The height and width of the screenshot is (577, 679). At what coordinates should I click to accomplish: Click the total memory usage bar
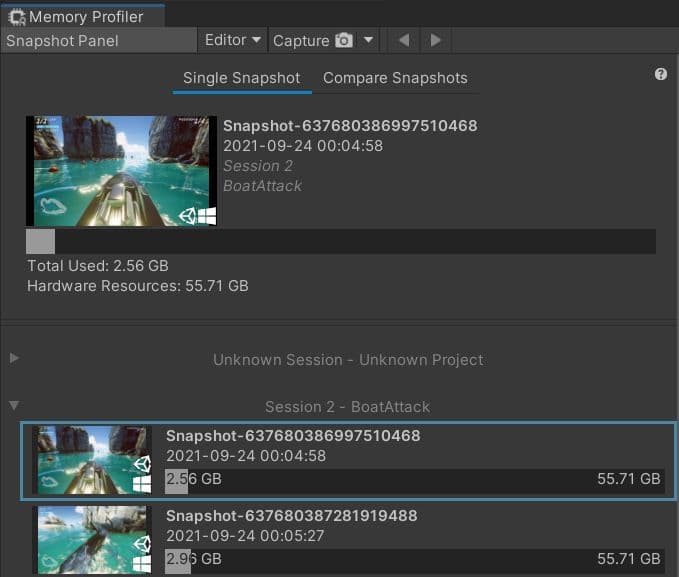(340, 242)
